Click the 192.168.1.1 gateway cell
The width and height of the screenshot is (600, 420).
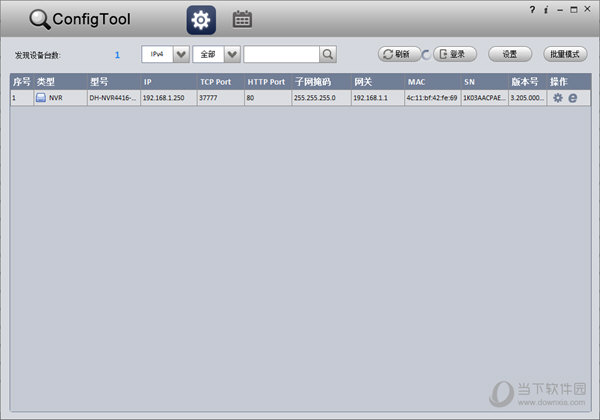(378, 98)
